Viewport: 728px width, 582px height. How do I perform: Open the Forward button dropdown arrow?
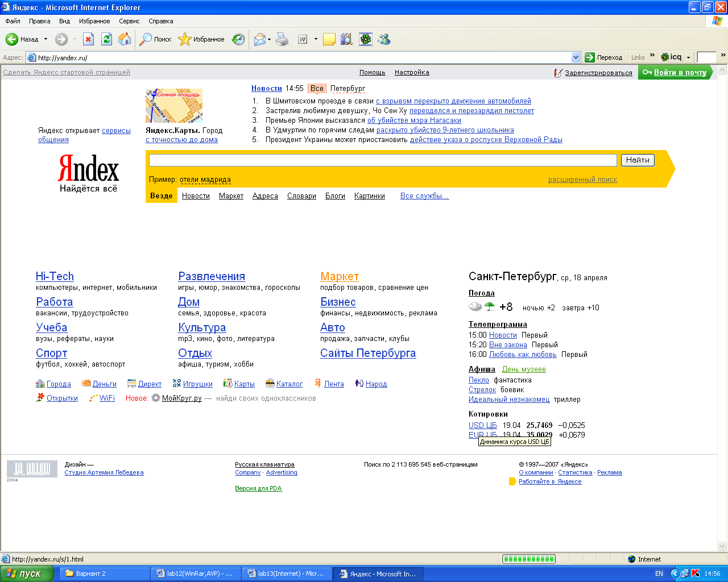[75, 39]
